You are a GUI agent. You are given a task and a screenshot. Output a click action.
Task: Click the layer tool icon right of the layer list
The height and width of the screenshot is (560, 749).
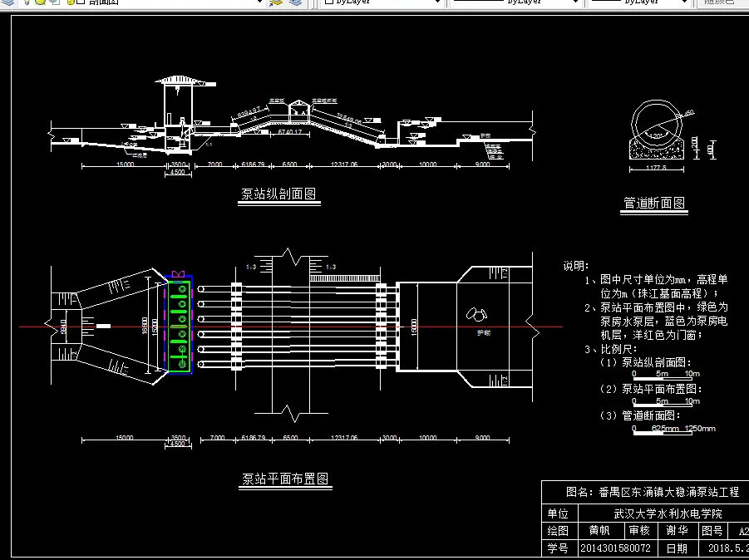click(276, 2)
